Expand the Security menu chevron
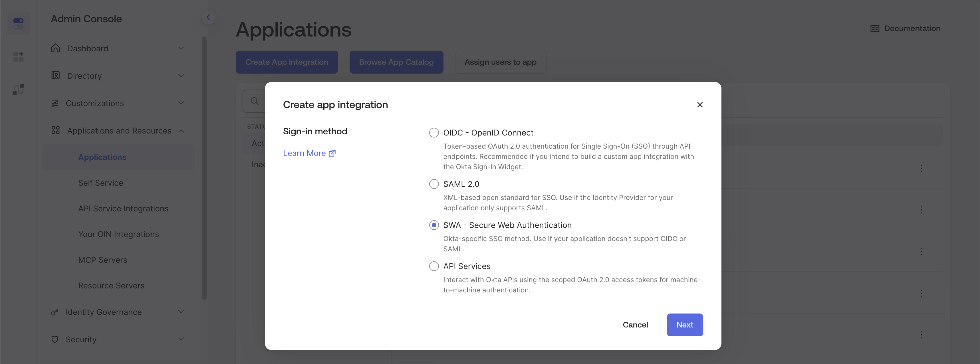980x364 pixels. 181,339
